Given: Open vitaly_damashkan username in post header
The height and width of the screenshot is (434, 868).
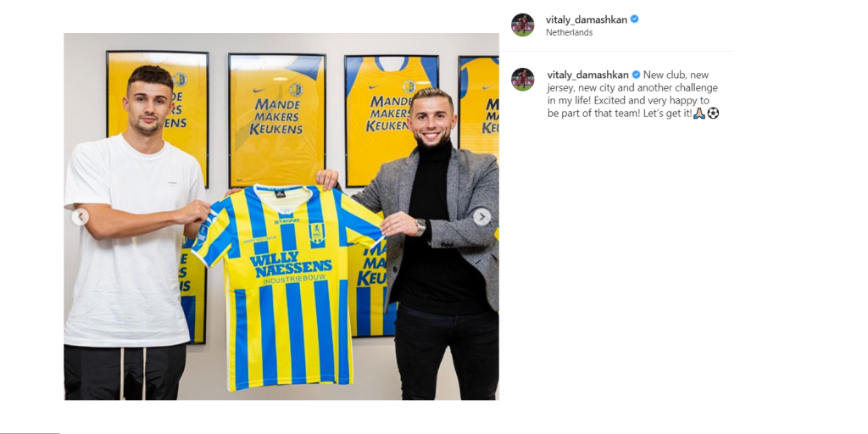Looking at the screenshot, I should click(x=587, y=19).
